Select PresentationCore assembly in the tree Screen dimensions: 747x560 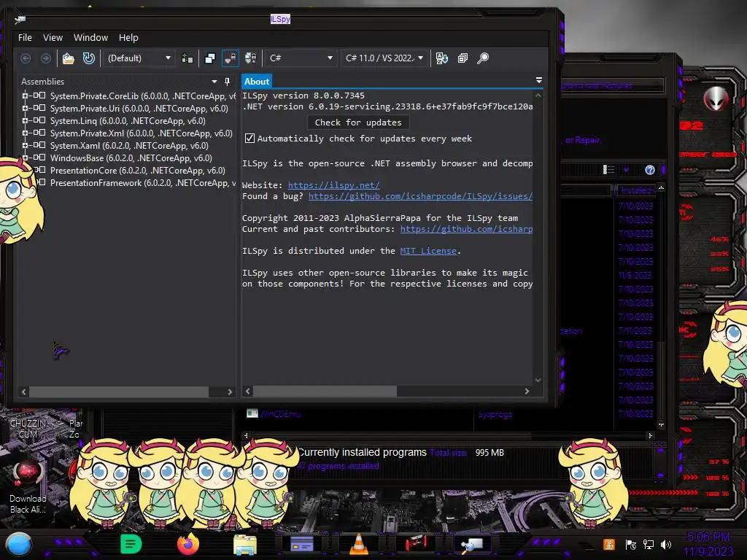pyautogui.click(x=138, y=171)
